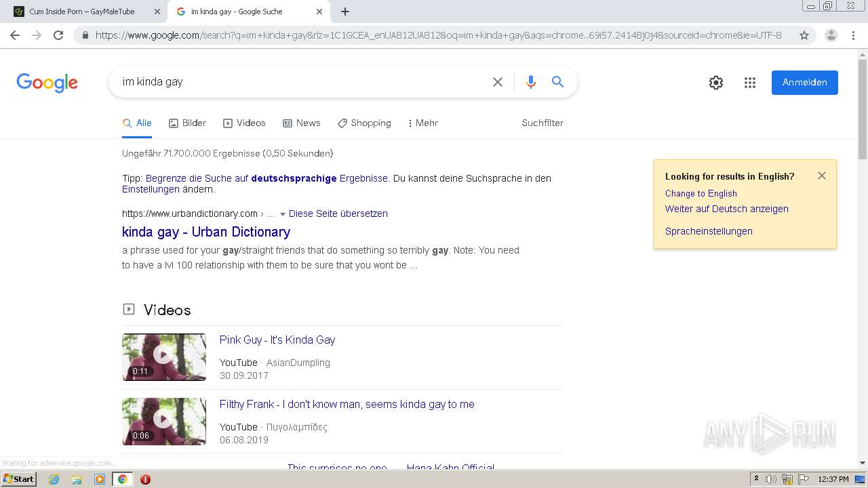Viewport: 868px width, 488px height.
Task: Click the taskbar clock 12:37 PM
Action: point(833,479)
